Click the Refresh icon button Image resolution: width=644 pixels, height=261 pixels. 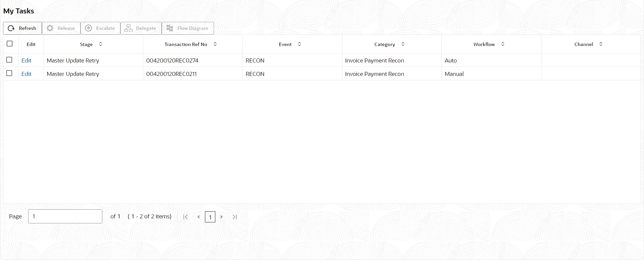11,28
